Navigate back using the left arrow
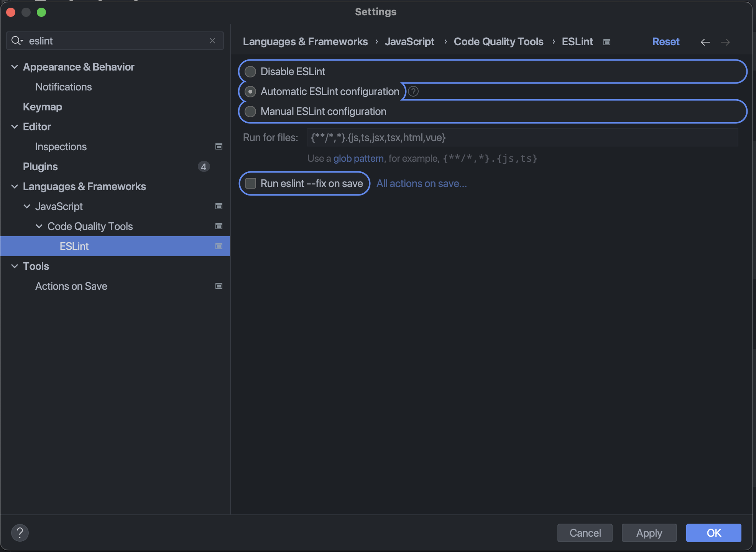Screen dimensions: 756x552 pyautogui.click(x=705, y=42)
